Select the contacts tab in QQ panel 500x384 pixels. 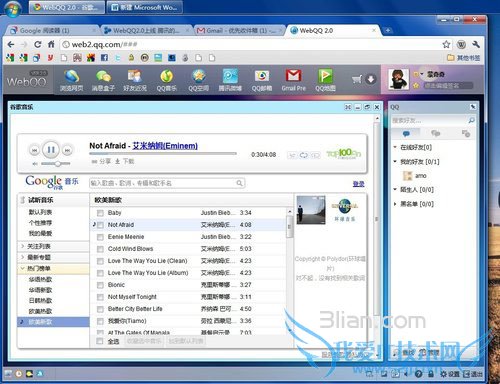406,134
